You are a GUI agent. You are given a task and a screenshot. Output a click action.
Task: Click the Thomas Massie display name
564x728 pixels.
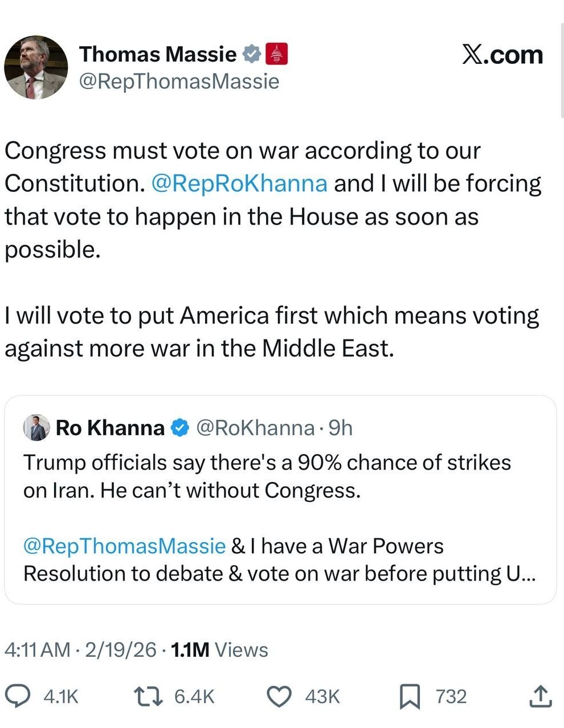157,54
